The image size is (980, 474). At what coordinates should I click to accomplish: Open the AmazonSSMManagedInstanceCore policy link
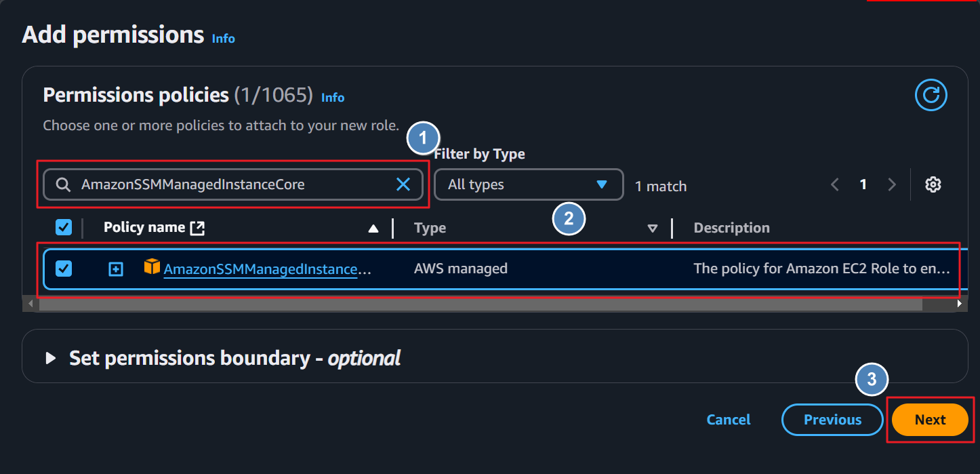(267, 269)
